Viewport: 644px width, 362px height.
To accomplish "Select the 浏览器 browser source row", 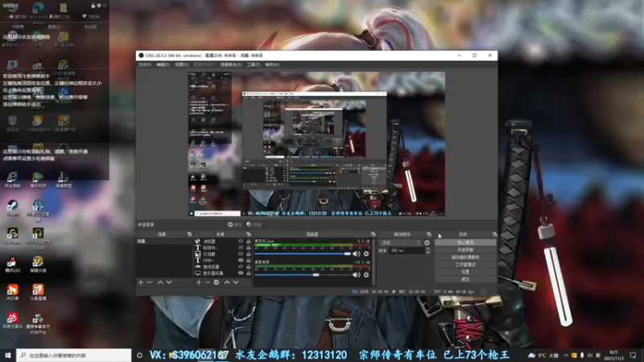I will point(223,241).
